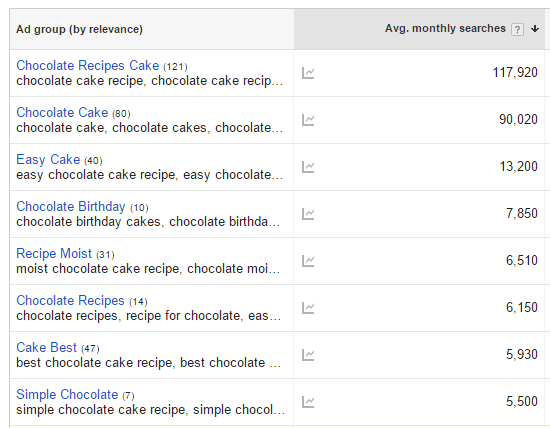Open the Chocolate Cake ad group link
Image resolution: width=550 pixels, height=428 pixels.
[x=62, y=113]
